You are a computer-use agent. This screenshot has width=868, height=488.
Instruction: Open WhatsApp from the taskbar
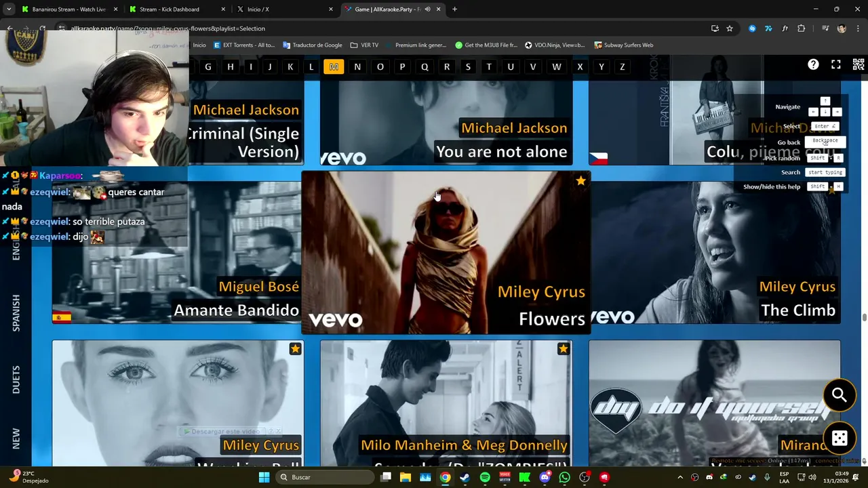[564, 477]
